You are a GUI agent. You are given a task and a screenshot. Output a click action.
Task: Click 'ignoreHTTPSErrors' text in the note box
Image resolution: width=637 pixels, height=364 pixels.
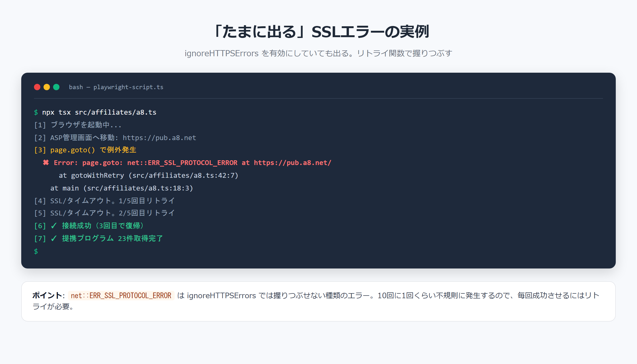pos(221,296)
